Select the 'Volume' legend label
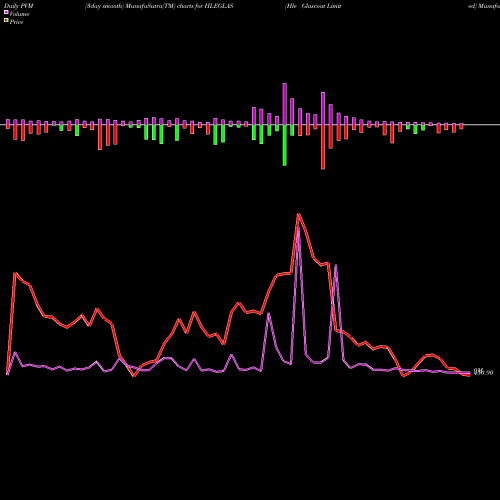This screenshot has height=500, width=500. (19, 14)
